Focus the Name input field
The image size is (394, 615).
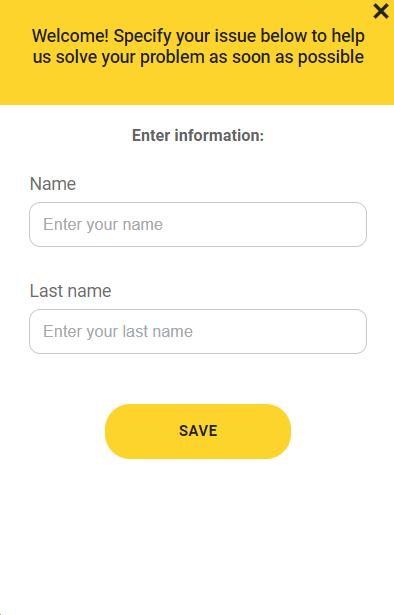click(x=198, y=224)
